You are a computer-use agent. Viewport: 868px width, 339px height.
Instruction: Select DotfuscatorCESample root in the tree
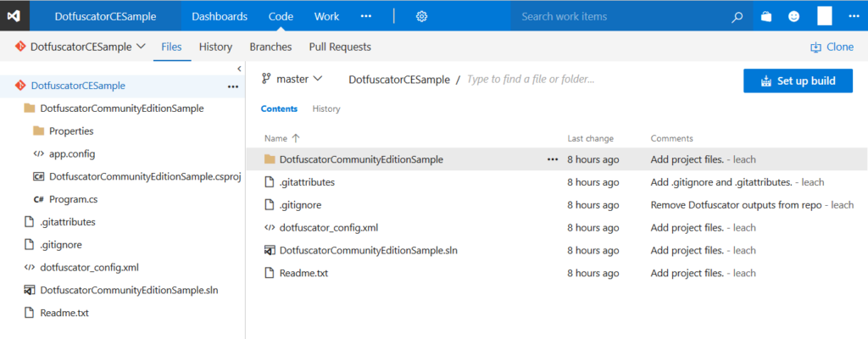pos(78,86)
